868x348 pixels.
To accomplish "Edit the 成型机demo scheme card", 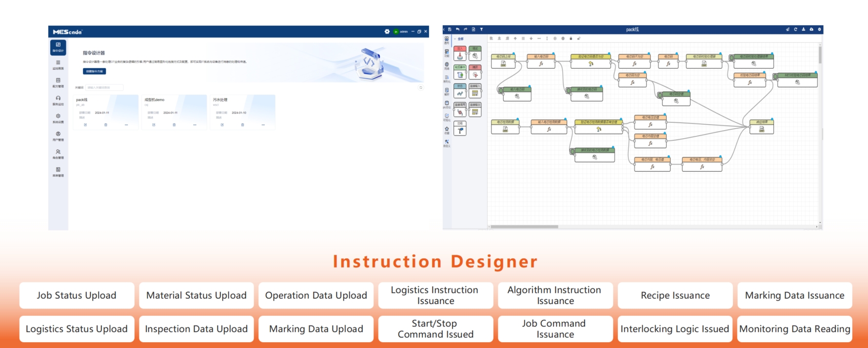I will (154, 125).
